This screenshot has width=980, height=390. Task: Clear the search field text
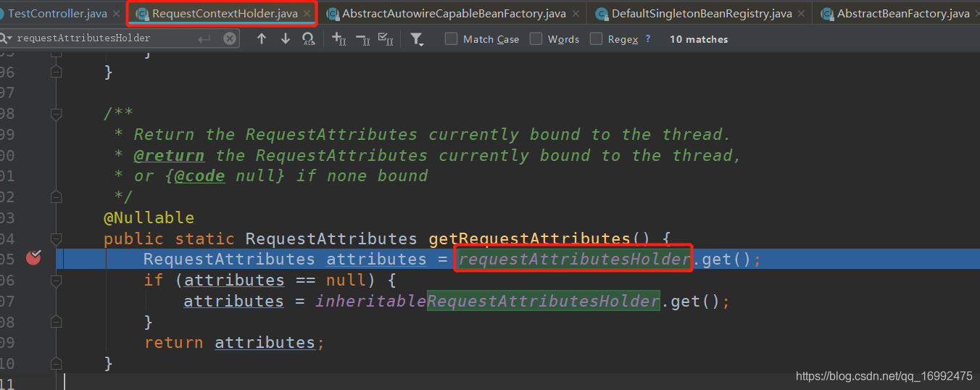point(230,38)
